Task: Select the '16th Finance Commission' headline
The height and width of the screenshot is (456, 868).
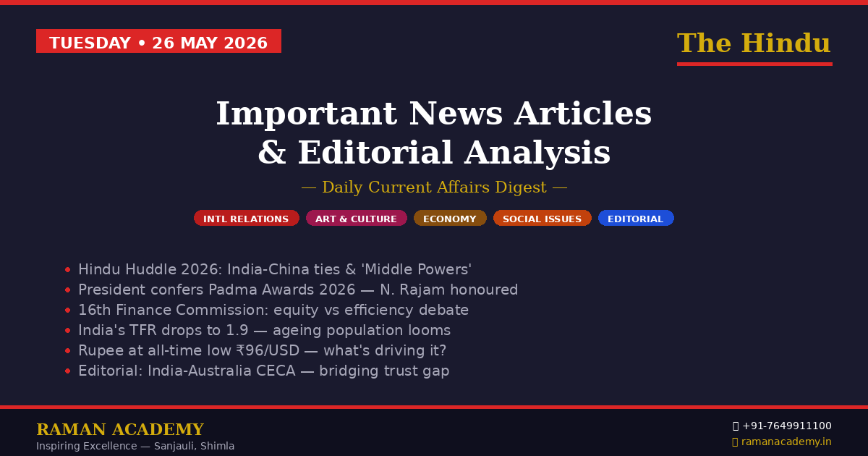Action: [x=273, y=310]
